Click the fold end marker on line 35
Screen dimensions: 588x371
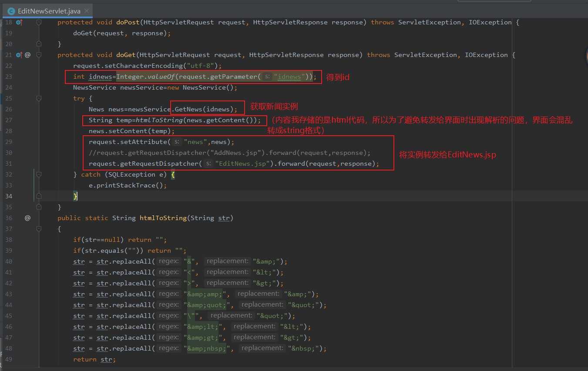point(39,207)
